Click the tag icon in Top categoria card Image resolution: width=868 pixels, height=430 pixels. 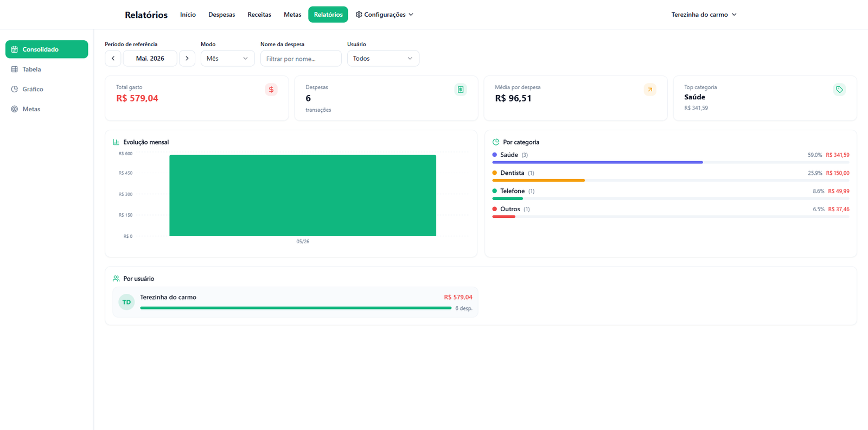(x=839, y=90)
